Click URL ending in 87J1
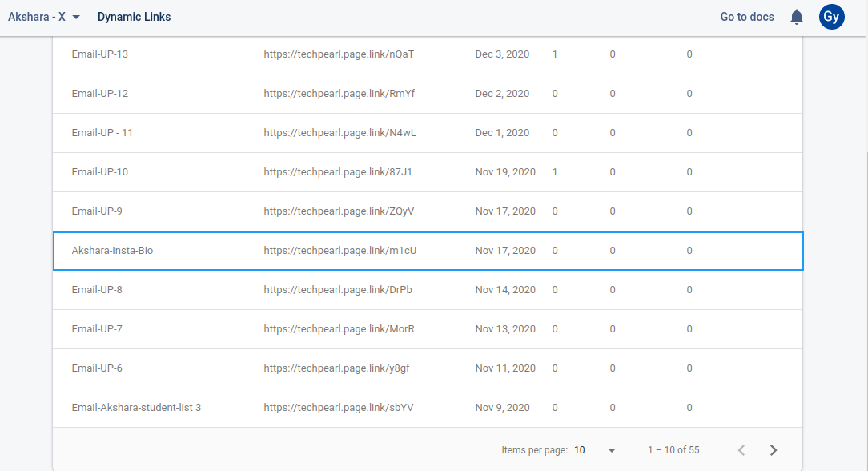The image size is (868, 471). tap(338, 172)
